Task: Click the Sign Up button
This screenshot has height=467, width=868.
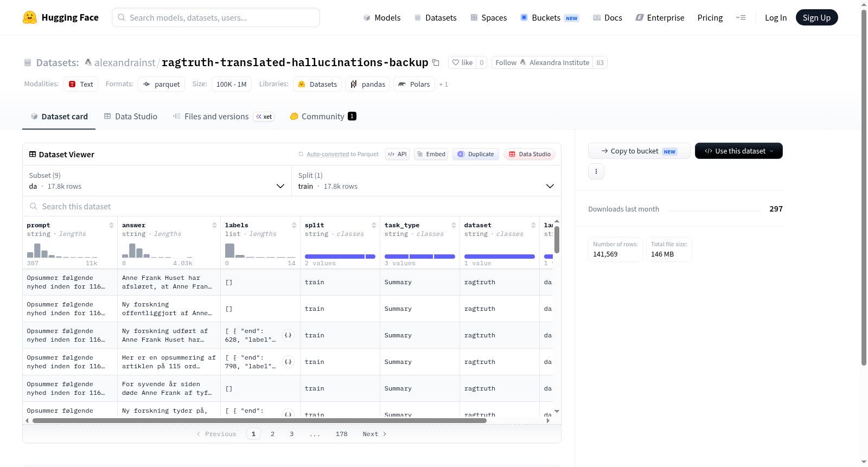Action: coord(816,17)
